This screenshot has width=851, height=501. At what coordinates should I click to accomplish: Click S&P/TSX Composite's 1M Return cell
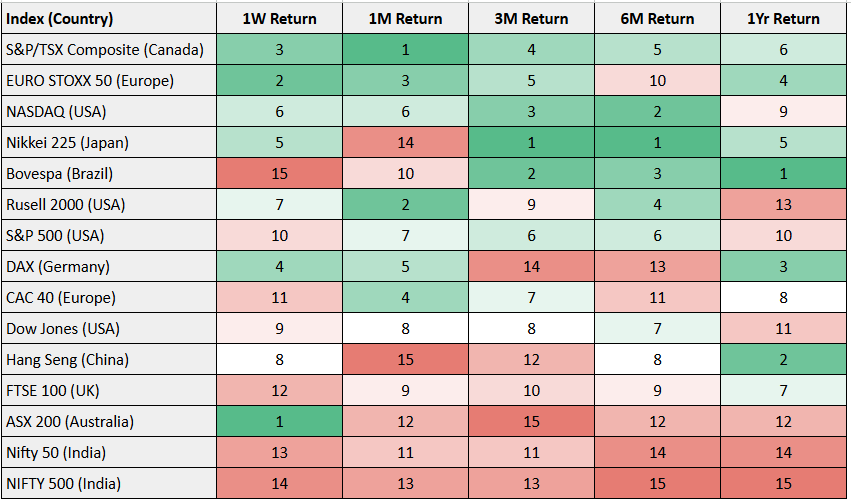pyautogui.click(x=406, y=49)
